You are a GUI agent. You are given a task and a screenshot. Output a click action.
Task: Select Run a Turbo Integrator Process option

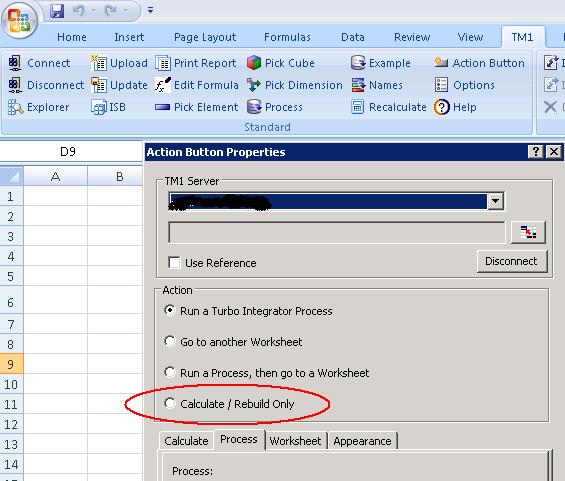170,311
